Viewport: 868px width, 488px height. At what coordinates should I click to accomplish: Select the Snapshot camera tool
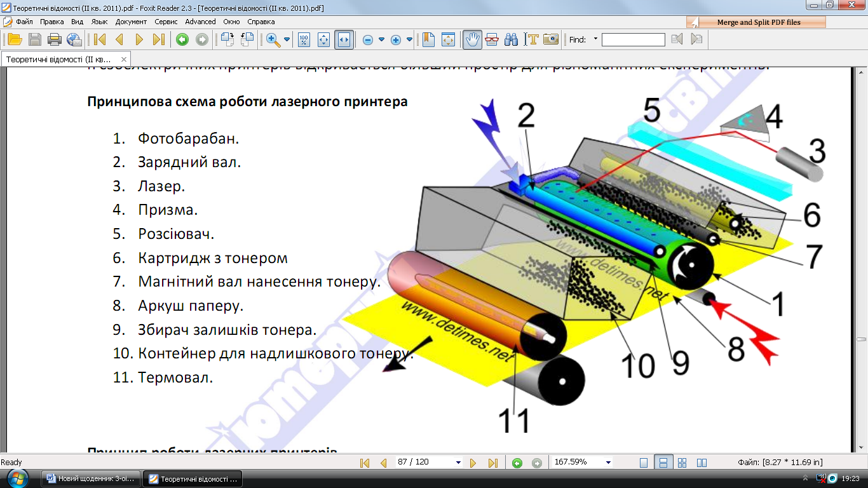click(x=551, y=39)
